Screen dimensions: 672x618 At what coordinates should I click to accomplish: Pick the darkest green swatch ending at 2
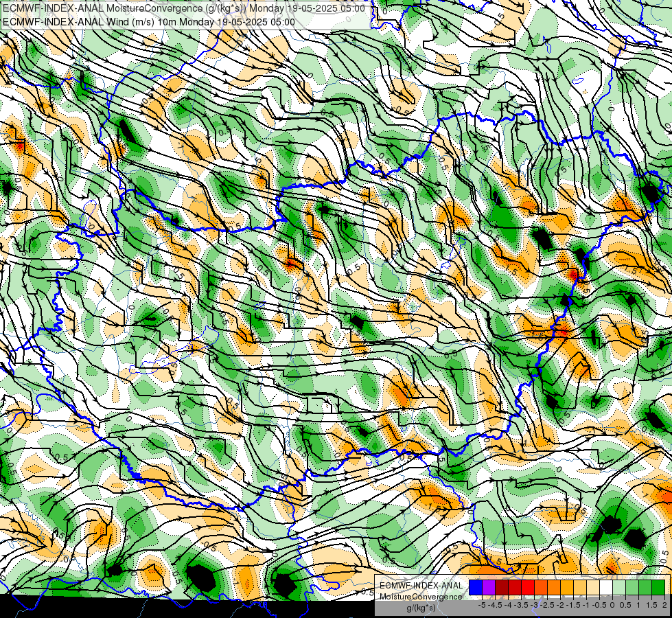[658, 588]
